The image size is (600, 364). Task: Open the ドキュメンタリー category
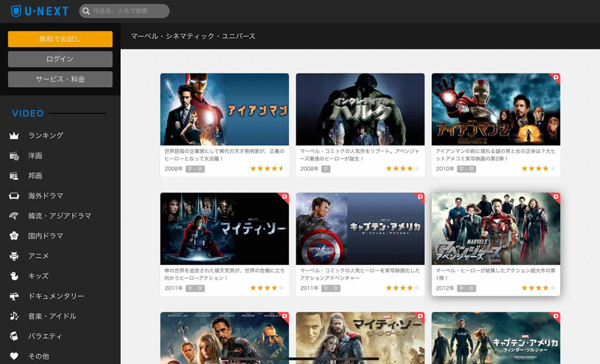[x=56, y=296]
